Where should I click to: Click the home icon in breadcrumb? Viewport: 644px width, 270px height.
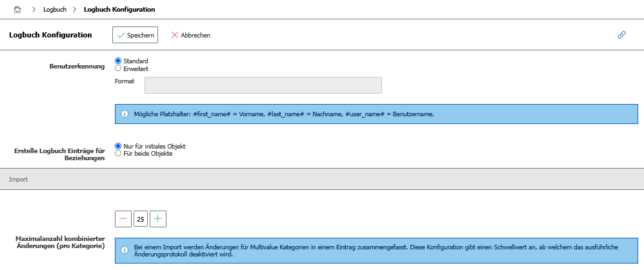tap(17, 10)
